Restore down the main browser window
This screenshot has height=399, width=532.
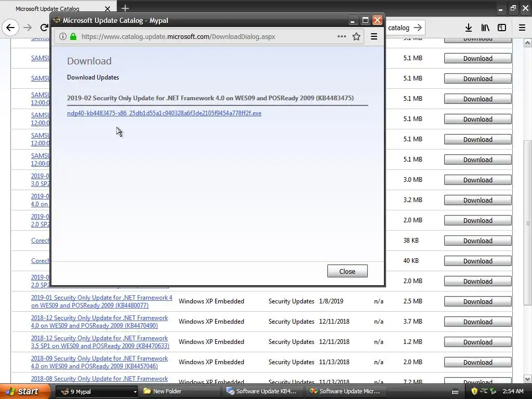pyautogui.click(x=513, y=8)
